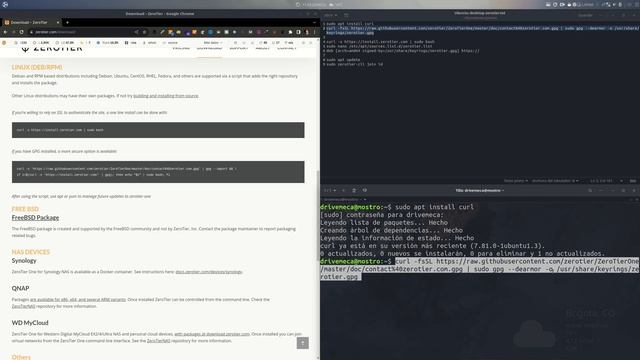Viewport: 640px width, 360px height.
Task: Click new document icon in text editor
Action: coord(346,16)
